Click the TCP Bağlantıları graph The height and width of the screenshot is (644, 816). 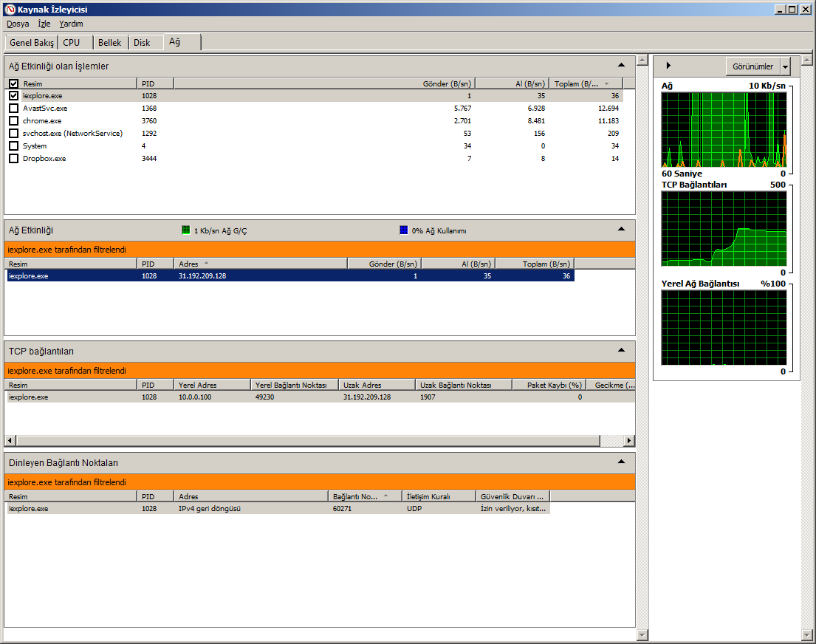724,228
